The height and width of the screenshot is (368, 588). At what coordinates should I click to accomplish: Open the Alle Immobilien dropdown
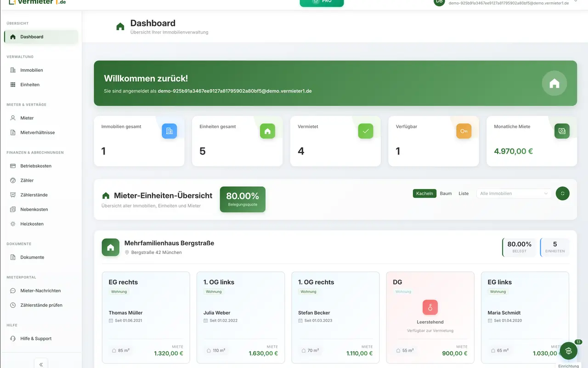click(x=514, y=193)
